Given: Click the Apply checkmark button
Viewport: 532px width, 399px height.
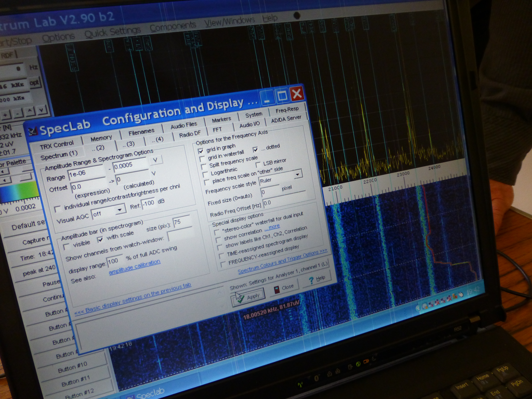Looking at the screenshot, I should pos(248,297).
